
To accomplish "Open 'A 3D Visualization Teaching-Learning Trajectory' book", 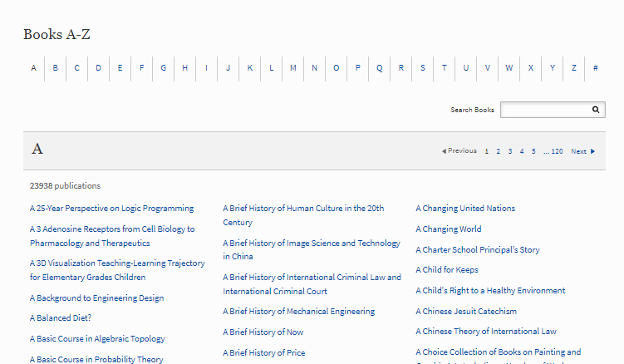I will pos(117,270).
